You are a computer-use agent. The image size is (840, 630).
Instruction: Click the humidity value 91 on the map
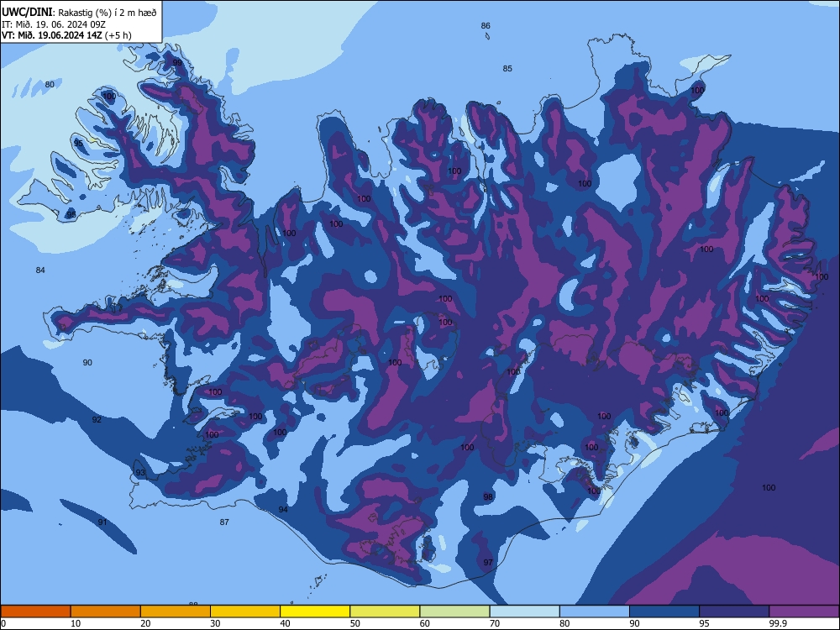(x=102, y=522)
